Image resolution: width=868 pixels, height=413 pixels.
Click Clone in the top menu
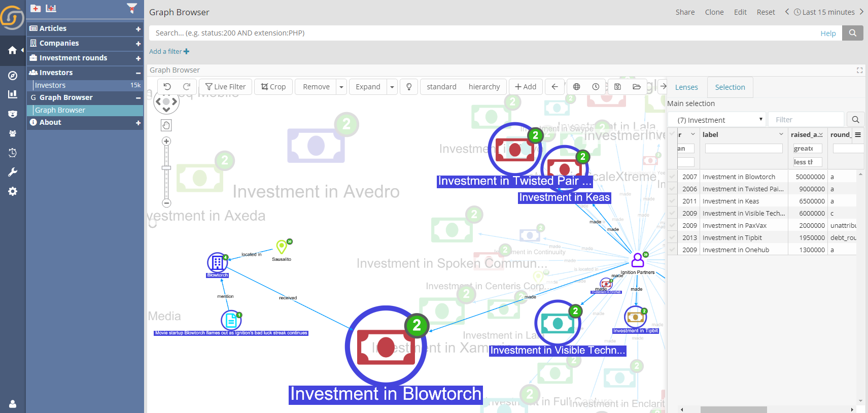pyautogui.click(x=714, y=12)
